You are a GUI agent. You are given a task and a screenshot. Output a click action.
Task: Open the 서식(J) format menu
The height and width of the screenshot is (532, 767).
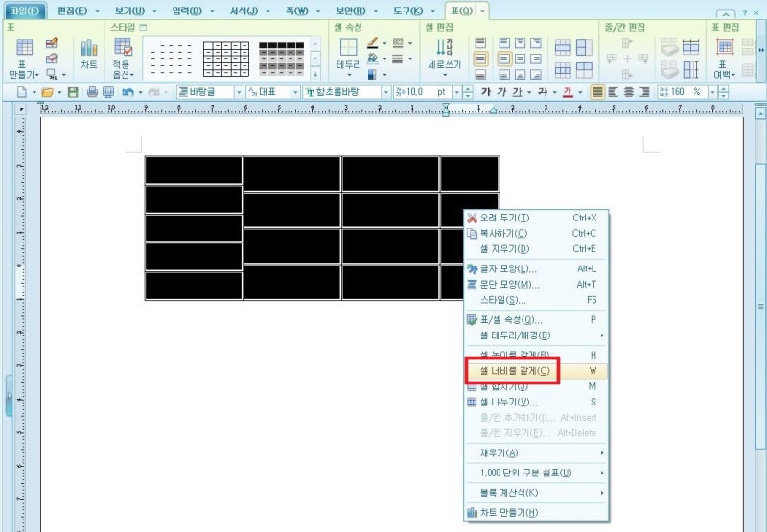click(244, 11)
